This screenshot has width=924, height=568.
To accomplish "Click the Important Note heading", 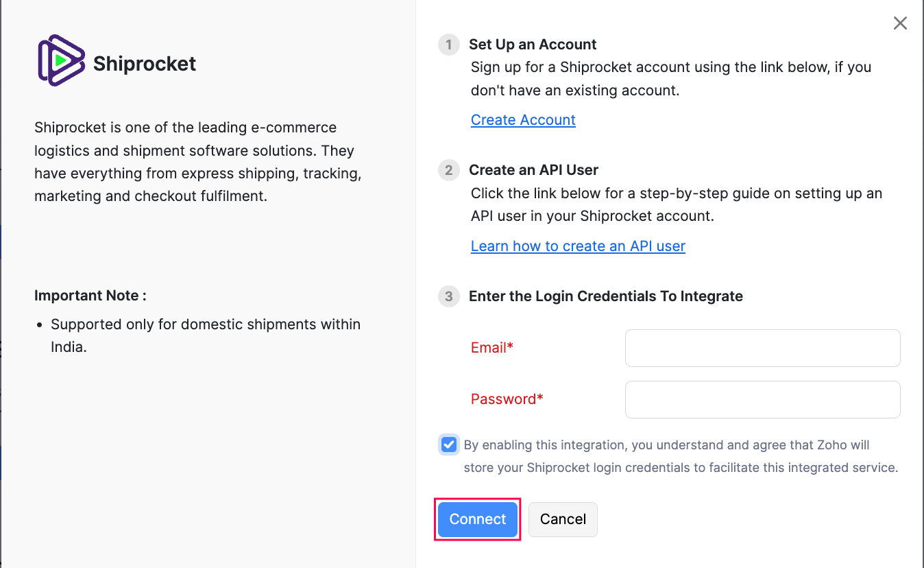I will (90, 296).
